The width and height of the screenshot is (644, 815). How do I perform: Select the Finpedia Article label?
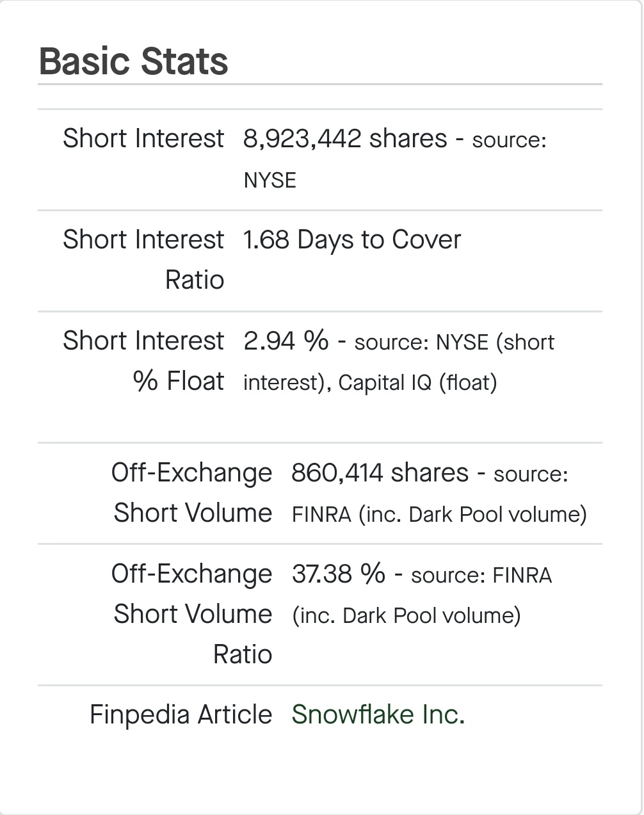coord(181,714)
